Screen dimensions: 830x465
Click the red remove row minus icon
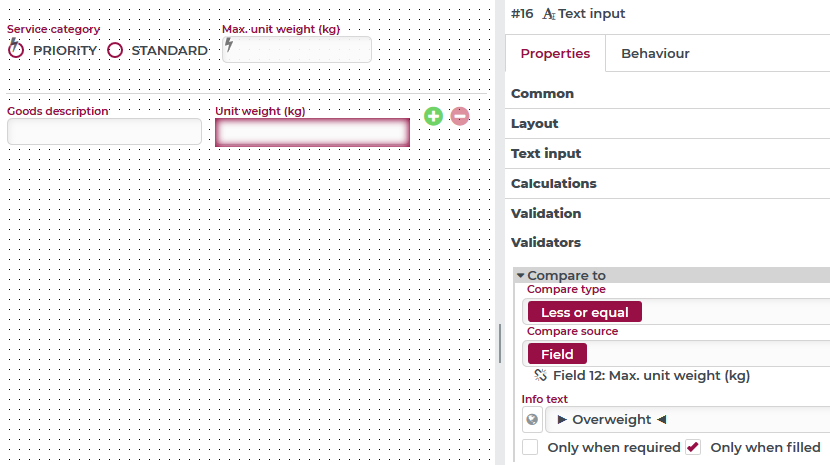pos(459,116)
